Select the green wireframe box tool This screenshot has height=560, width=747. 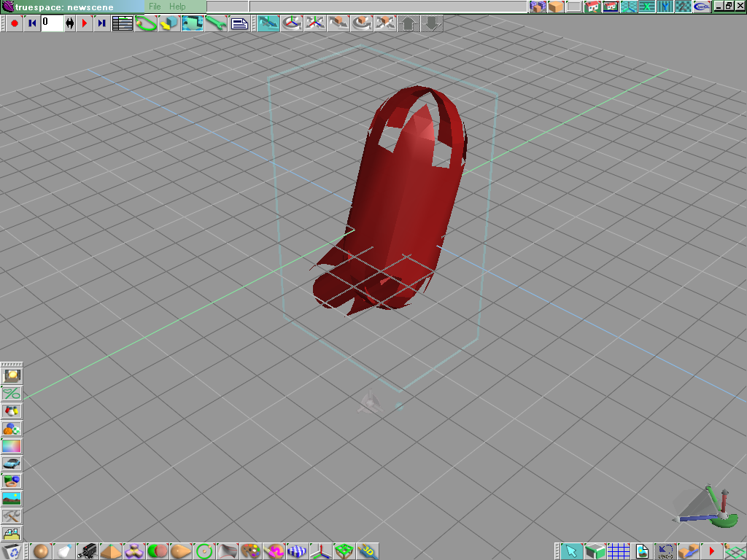[345, 551]
